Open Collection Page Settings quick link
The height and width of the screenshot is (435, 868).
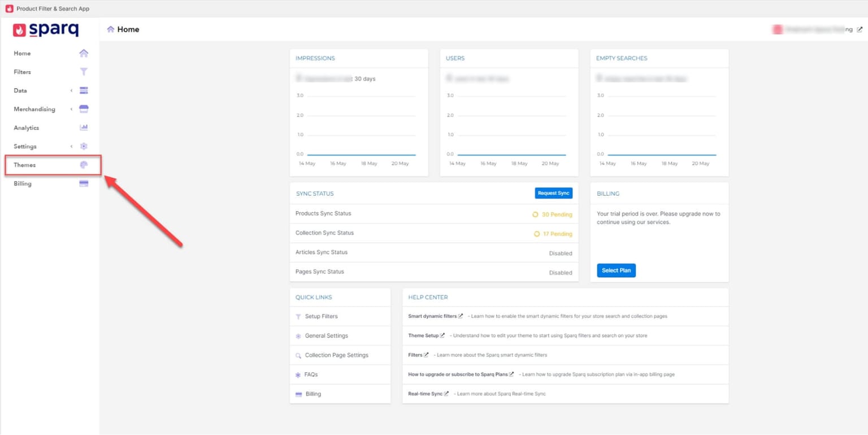pyautogui.click(x=336, y=355)
